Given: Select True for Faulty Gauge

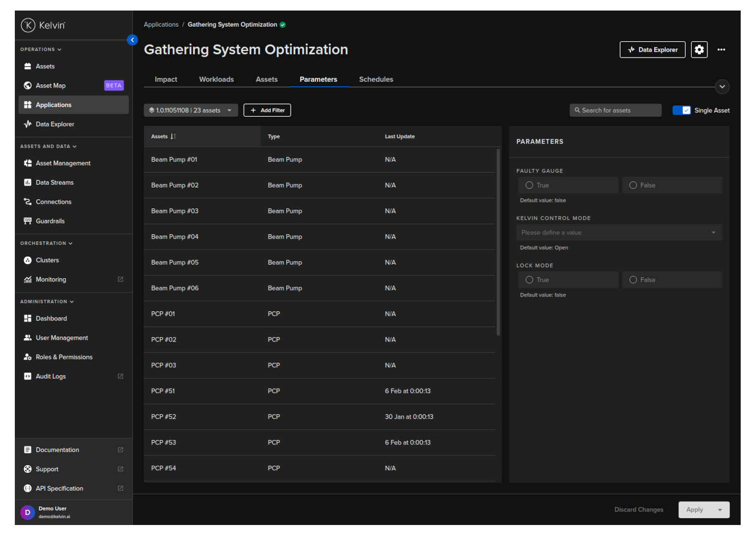Looking at the screenshot, I should 529,185.
